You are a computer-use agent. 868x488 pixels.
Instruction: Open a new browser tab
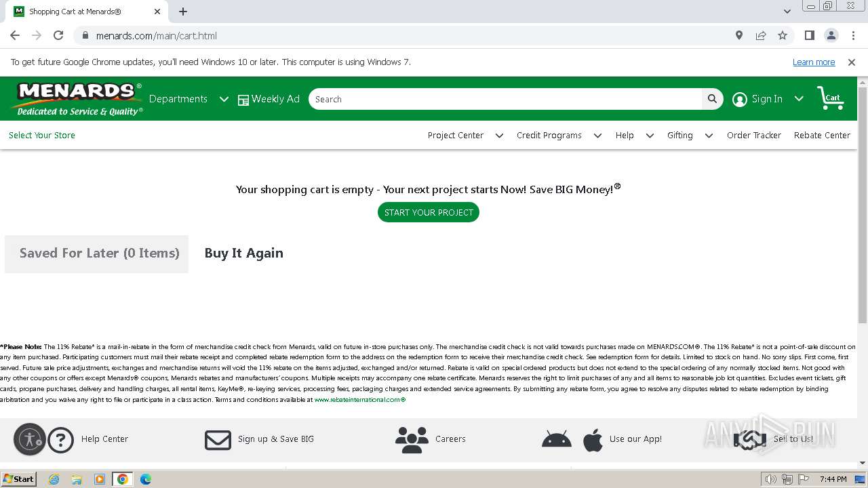[x=183, y=12]
